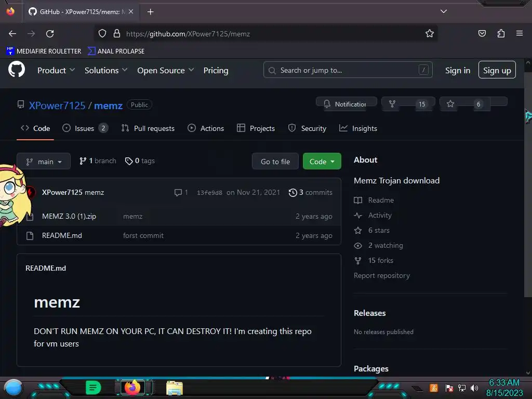The height and width of the screenshot is (399, 532).
Task: Open the commit comments icon showing 1
Action: [181, 192]
